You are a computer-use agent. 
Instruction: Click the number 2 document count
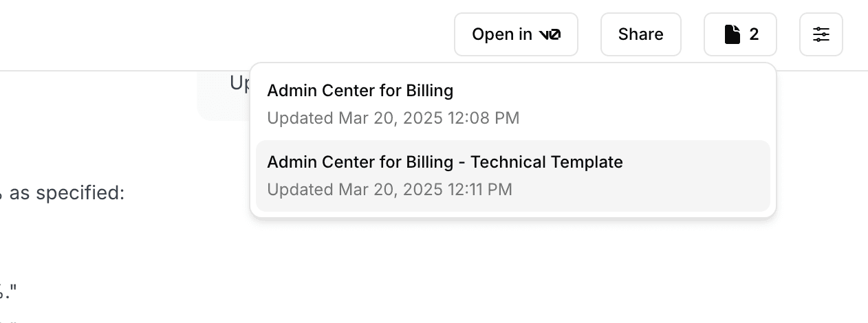754,34
